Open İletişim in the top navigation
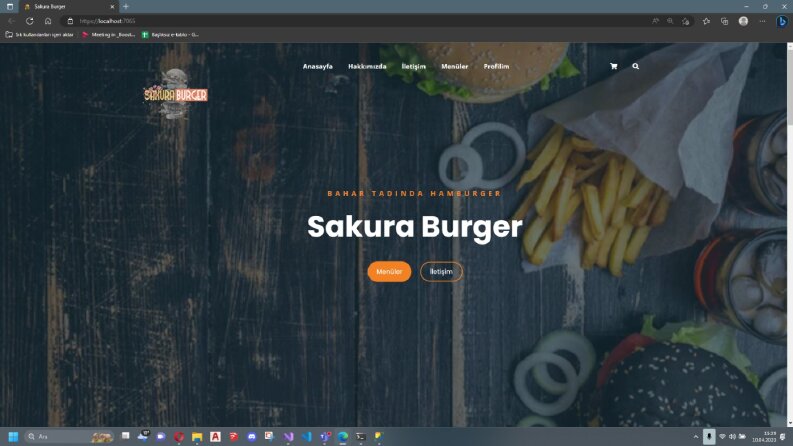The image size is (793, 446). [414, 66]
